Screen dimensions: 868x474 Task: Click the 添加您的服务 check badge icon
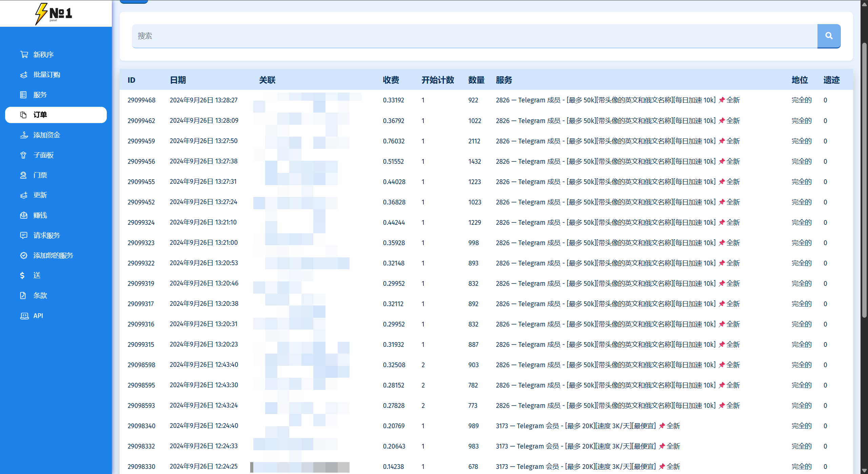(24, 255)
